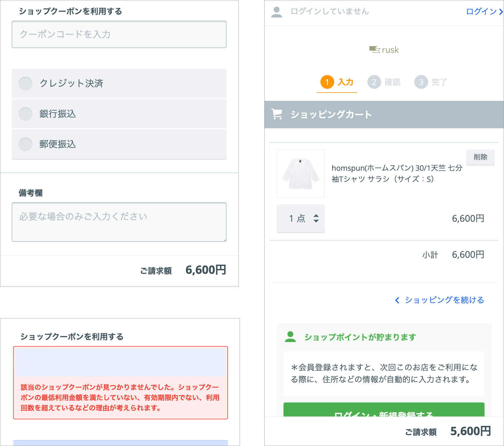
Task: Click the 5,600円 billing total amount
Action: point(471,431)
